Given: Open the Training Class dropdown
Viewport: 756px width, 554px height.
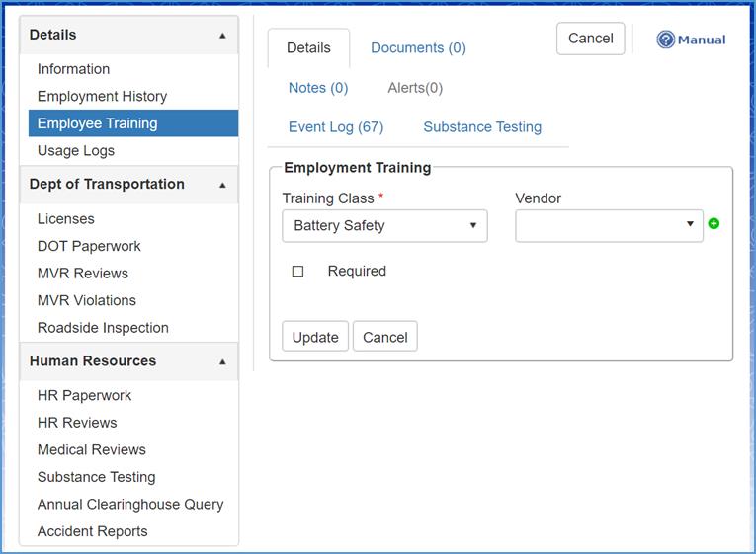Looking at the screenshot, I should (x=384, y=225).
